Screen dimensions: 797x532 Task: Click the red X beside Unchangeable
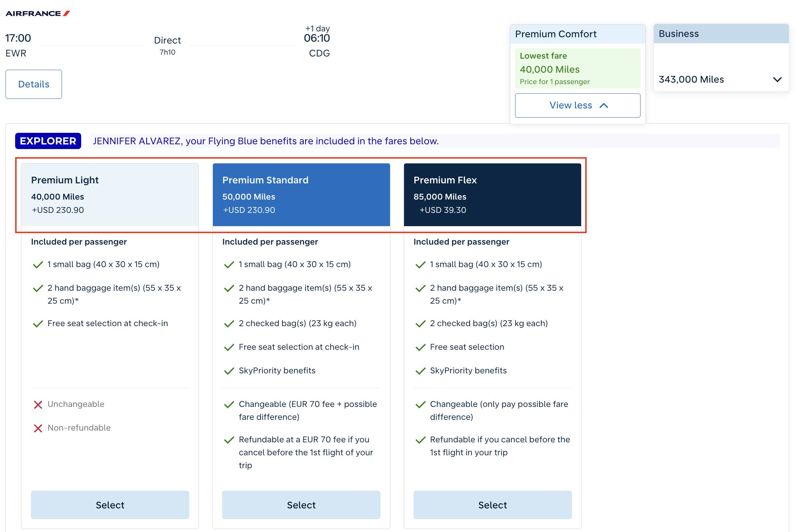pos(38,405)
